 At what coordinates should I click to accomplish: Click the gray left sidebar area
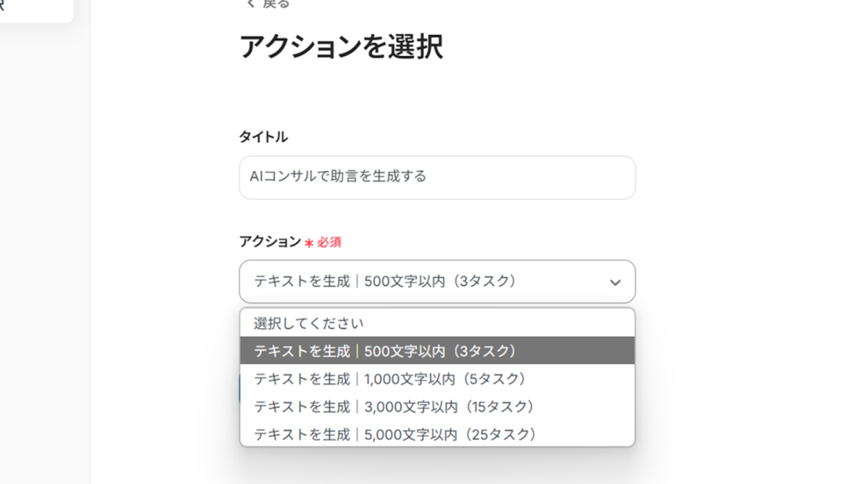click(x=44, y=244)
